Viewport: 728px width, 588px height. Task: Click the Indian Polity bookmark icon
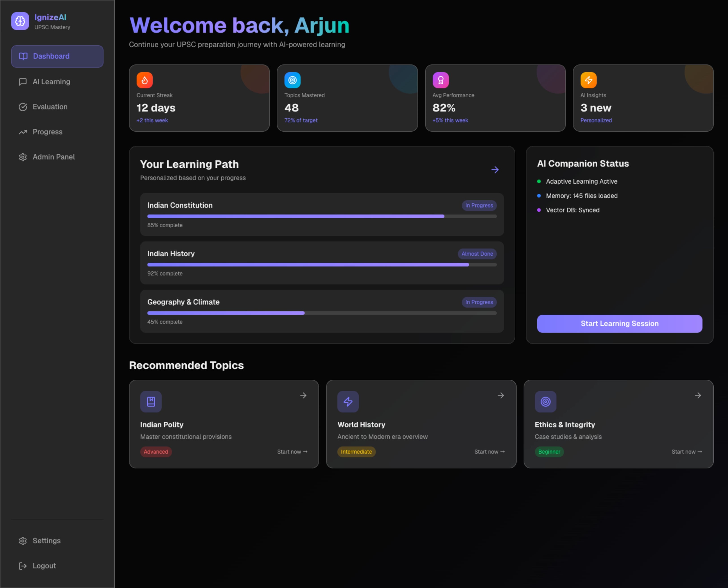151,402
